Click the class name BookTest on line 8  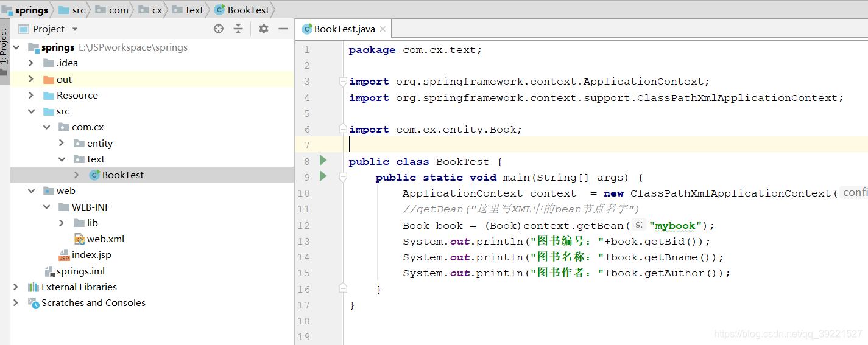462,162
